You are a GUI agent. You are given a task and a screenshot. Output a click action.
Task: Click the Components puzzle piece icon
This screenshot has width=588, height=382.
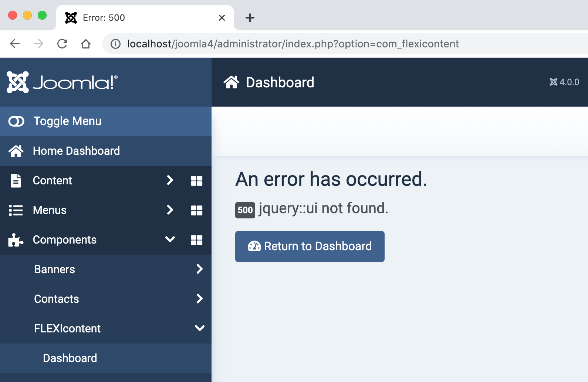16,240
